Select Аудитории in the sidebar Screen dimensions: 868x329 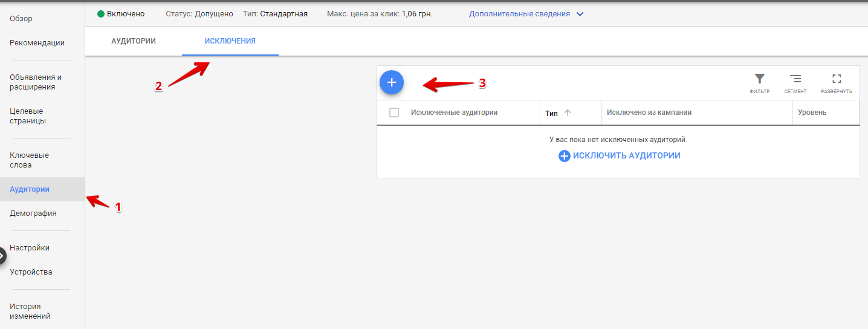coord(42,189)
